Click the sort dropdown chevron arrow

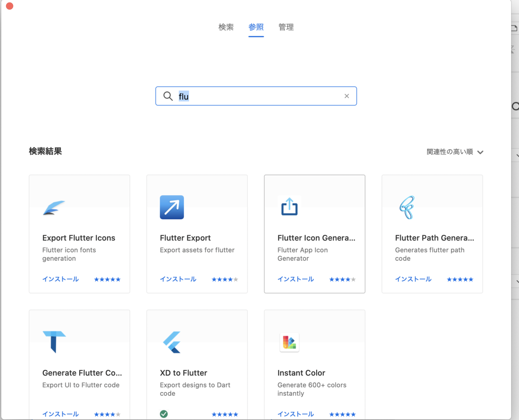(x=480, y=152)
